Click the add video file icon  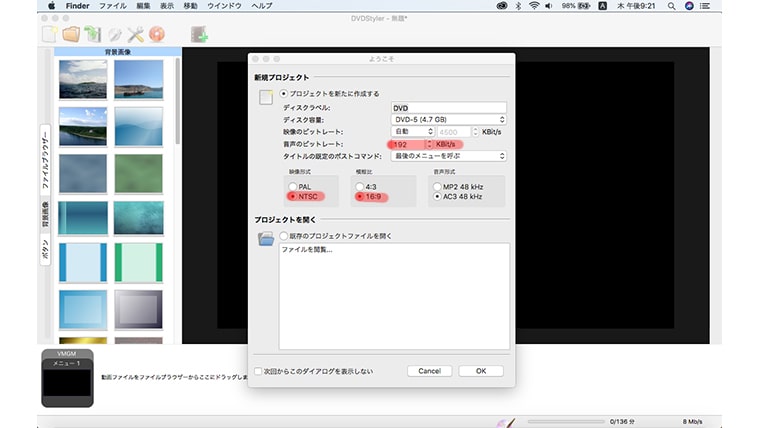coord(199,34)
